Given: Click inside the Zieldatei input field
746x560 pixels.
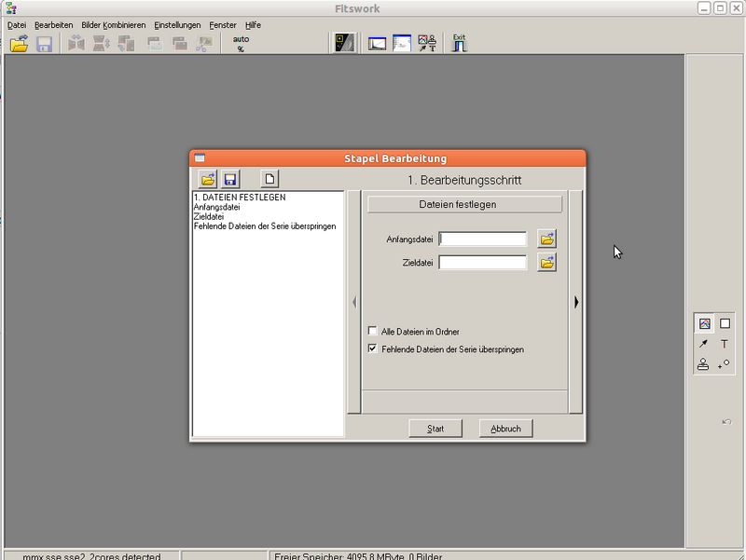Looking at the screenshot, I should point(482,262).
